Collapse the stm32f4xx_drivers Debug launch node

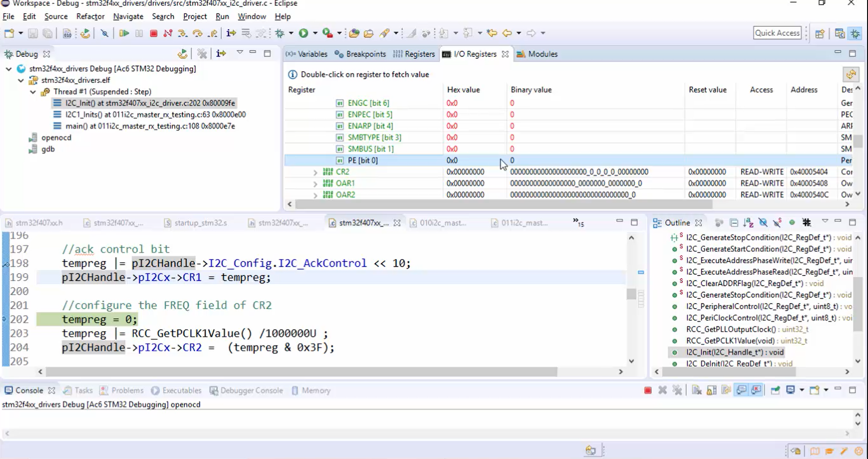coord(9,69)
